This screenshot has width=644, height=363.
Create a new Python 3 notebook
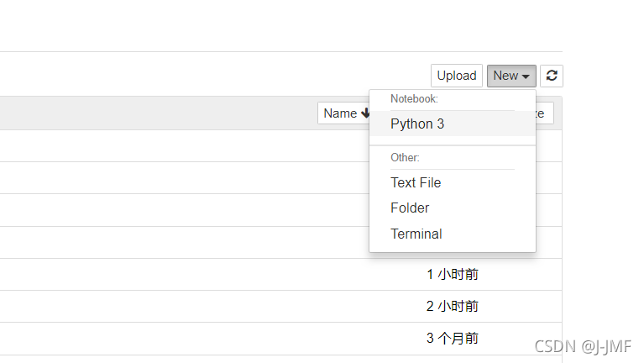(x=417, y=124)
